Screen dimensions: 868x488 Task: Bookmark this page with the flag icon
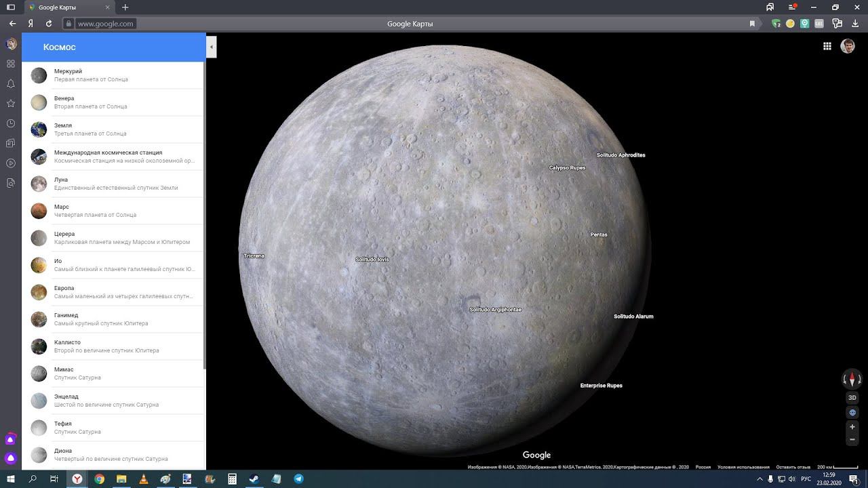tap(752, 24)
